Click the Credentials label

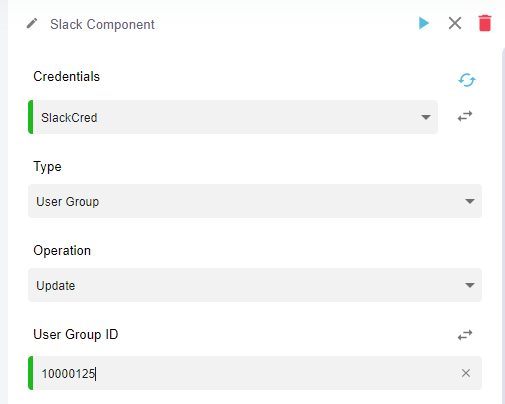[x=66, y=76]
